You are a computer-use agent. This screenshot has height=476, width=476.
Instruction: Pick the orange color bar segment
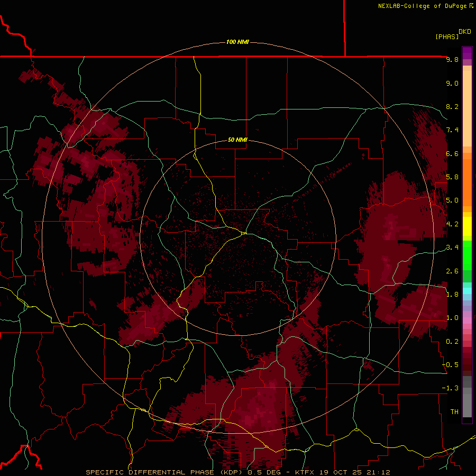click(467, 183)
